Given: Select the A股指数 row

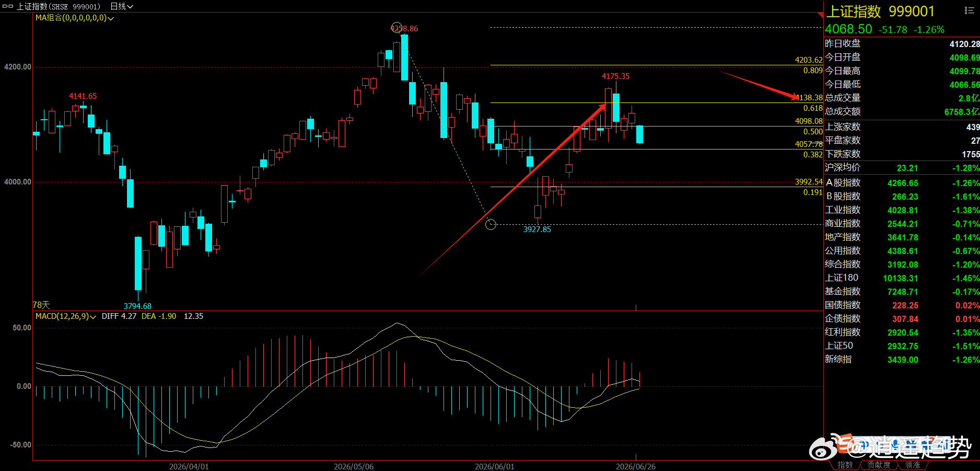Looking at the screenshot, I should click(902, 183).
